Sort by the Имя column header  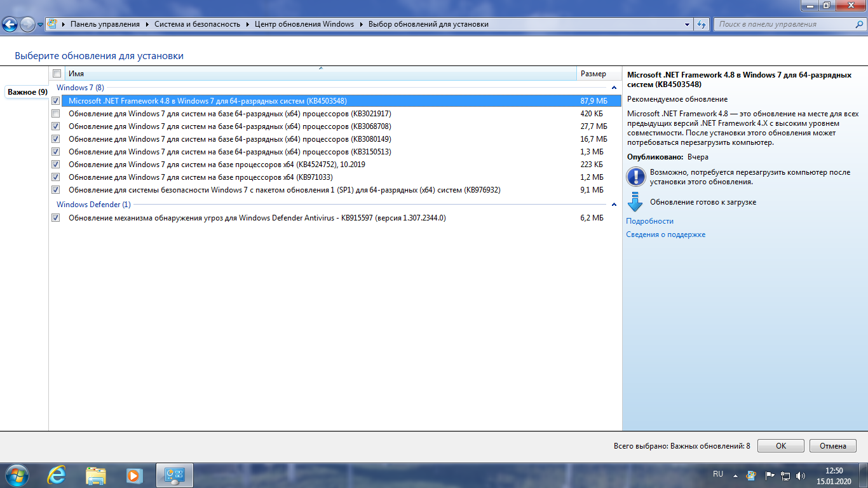(320, 74)
